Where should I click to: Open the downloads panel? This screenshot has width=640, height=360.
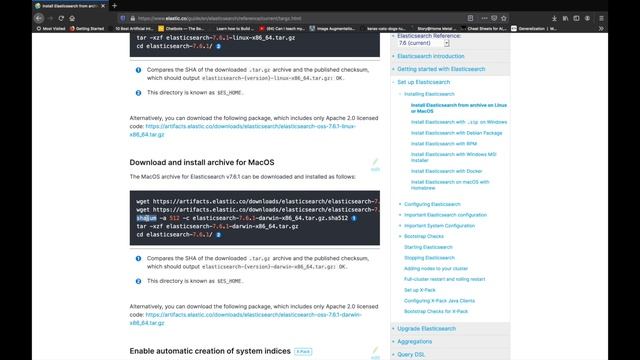(554, 18)
